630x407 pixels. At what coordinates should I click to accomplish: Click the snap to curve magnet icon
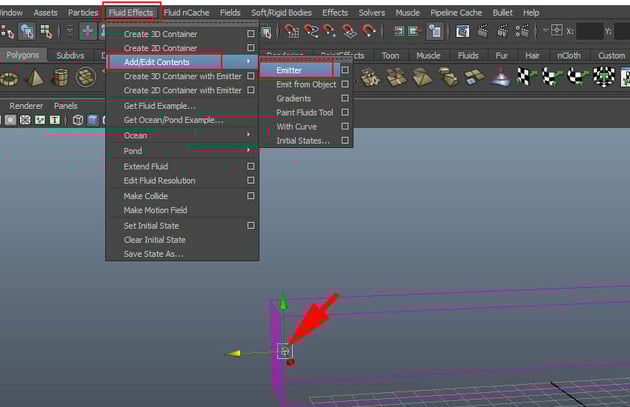pos(313,32)
